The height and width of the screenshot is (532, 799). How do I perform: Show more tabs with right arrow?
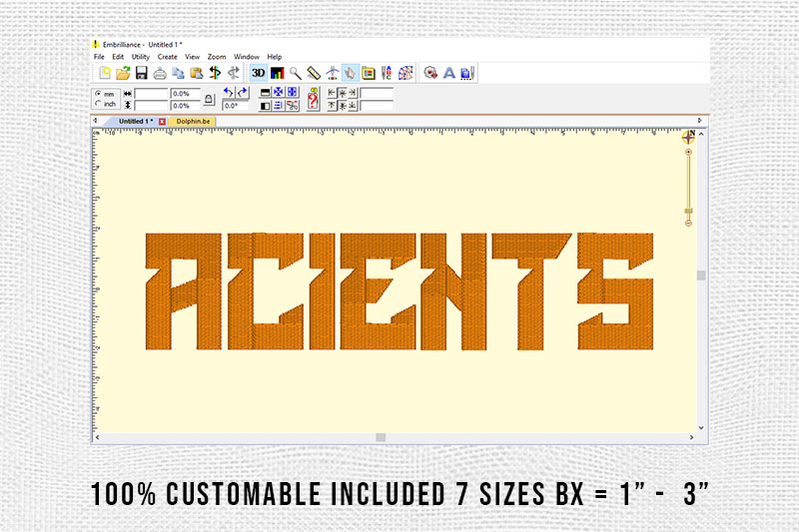[700, 121]
